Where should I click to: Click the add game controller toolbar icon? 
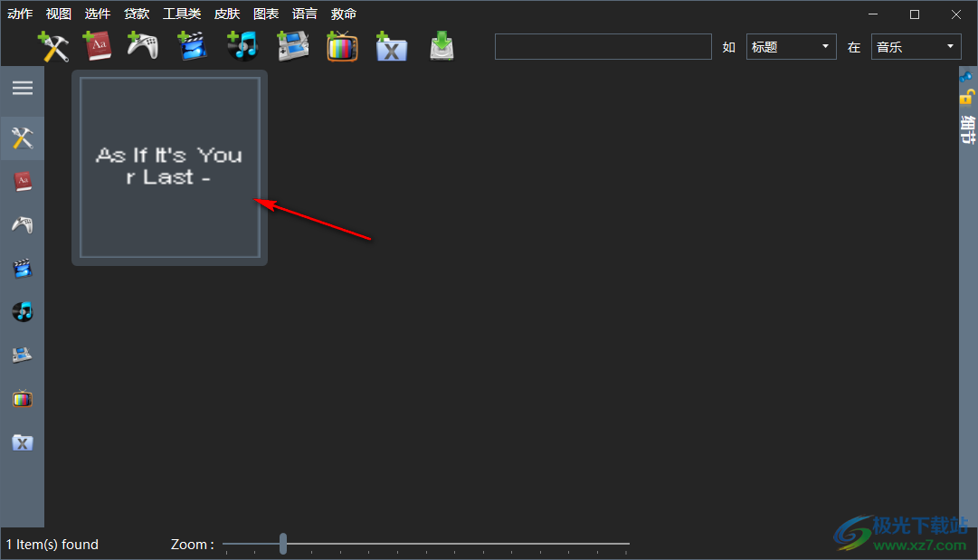click(x=143, y=46)
